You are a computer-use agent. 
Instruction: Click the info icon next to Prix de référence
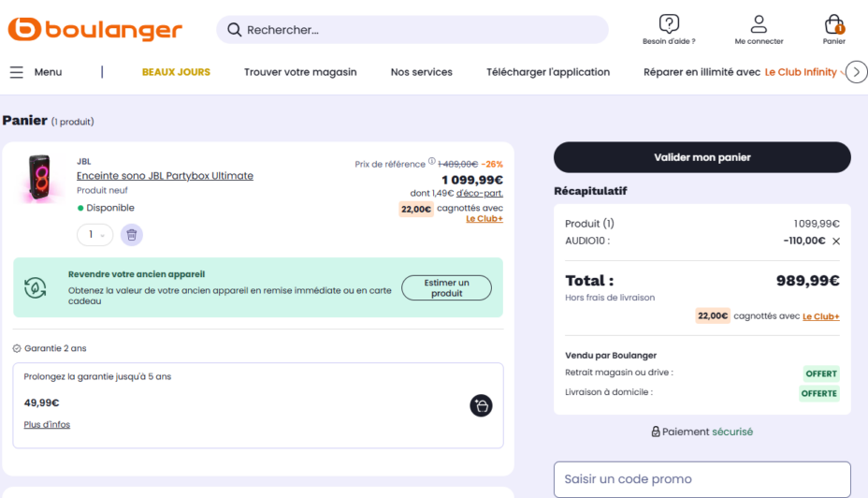coord(432,161)
